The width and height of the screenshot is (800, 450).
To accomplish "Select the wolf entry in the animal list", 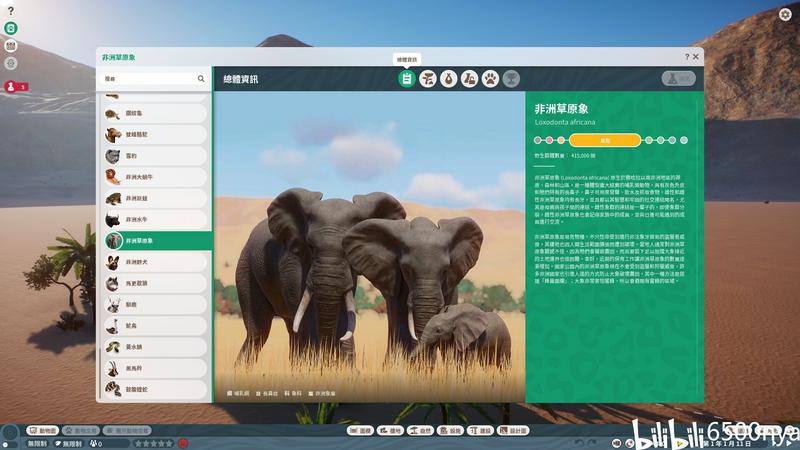I will [x=155, y=283].
